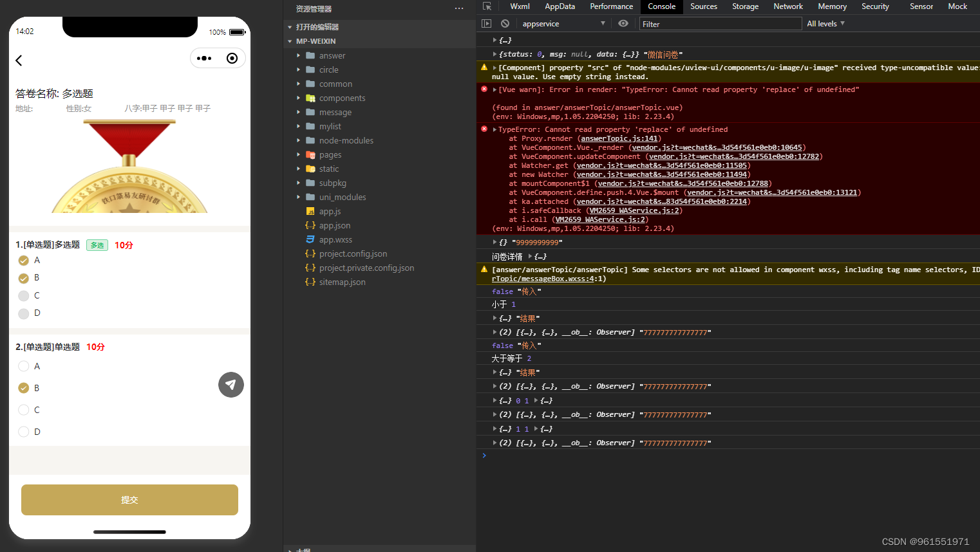The image size is (980, 552).
Task: Expand the message folder
Action: coord(298,112)
